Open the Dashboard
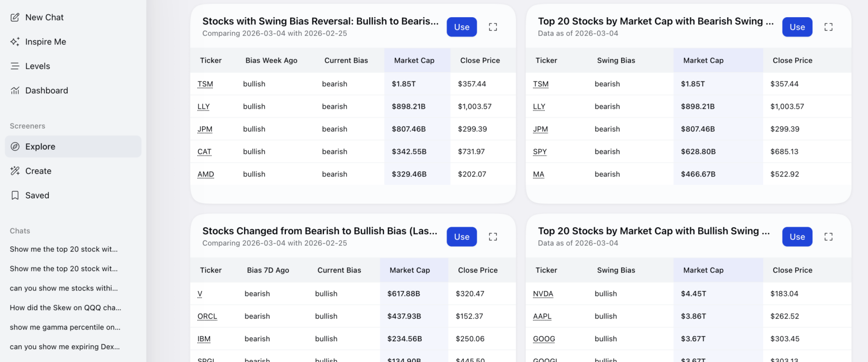Image resolution: width=868 pixels, height=362 pixels. [73, 90]
